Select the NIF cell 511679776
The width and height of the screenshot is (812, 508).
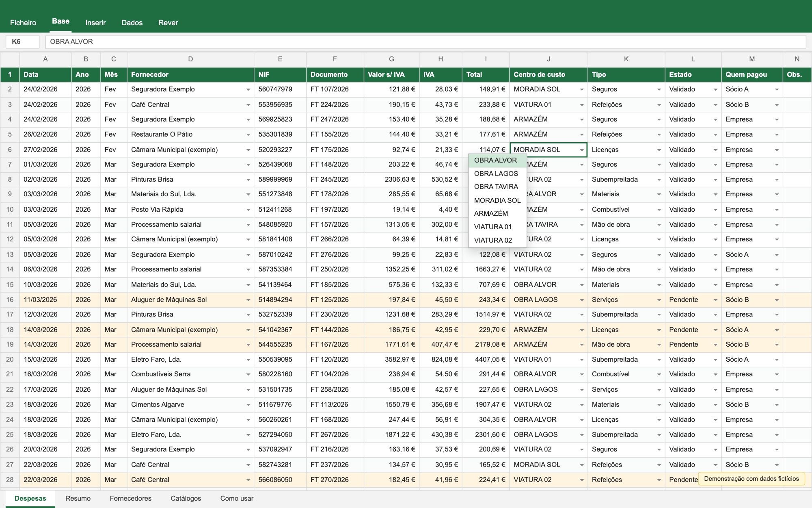tap(280, 405)
